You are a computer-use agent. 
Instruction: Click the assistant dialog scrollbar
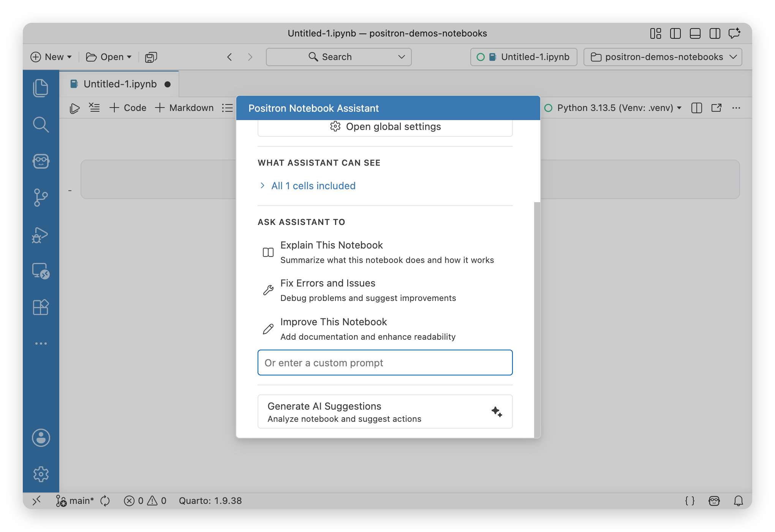[537, 319]
